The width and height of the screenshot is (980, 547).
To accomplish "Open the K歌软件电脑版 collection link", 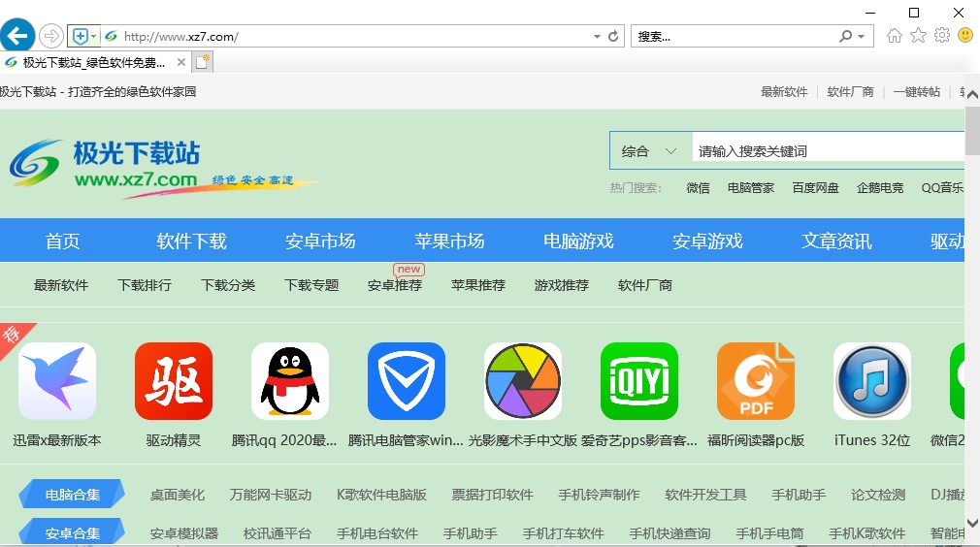I will [x=381, y=496].
